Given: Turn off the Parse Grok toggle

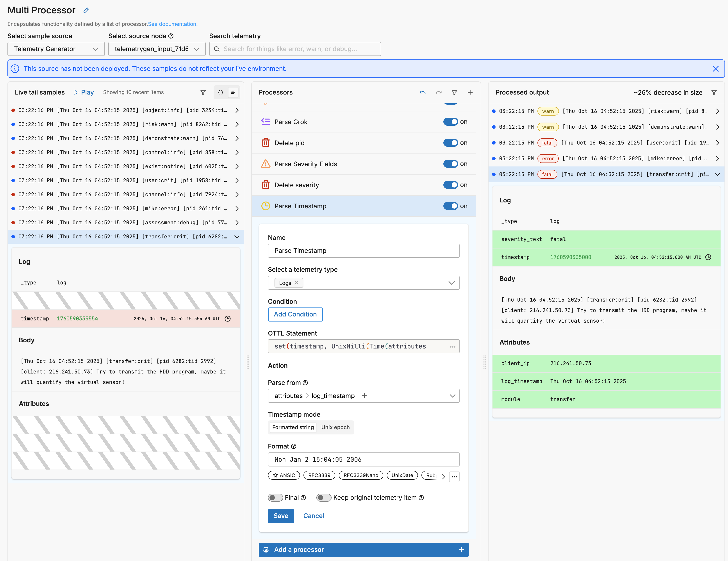Looking at the screenshot, I should pyautogui.click(x=450, y=122).
